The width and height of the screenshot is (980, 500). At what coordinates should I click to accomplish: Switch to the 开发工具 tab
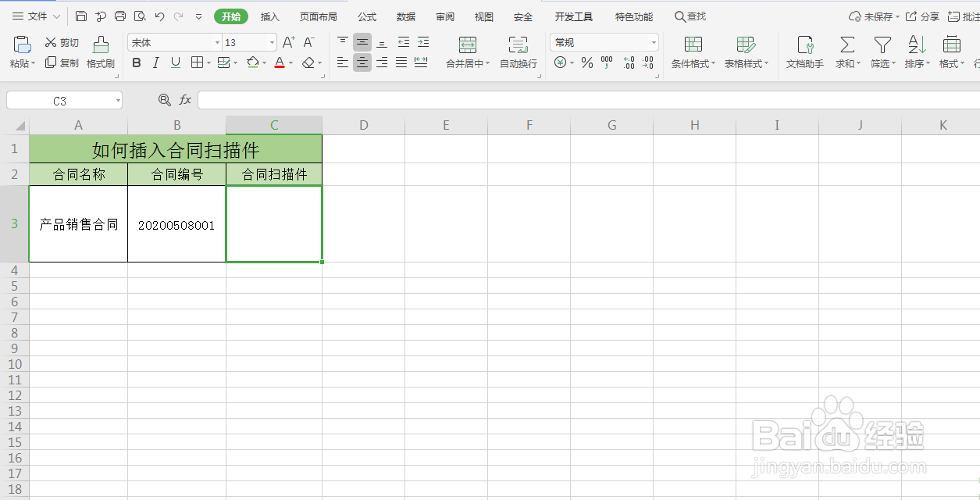tap(574, 16)
